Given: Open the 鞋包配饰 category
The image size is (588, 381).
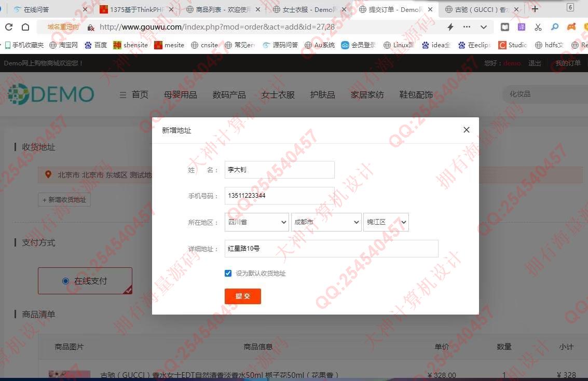Looking at the screenshot, I should (416, 94).
